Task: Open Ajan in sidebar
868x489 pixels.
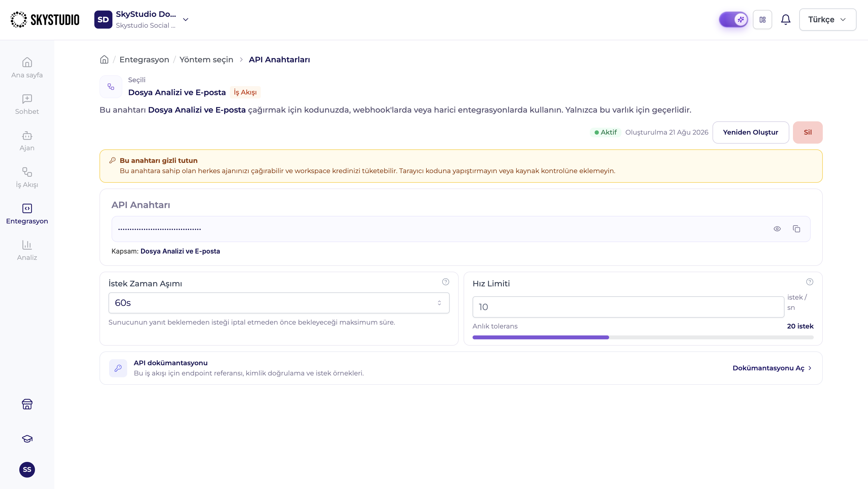Action: click(x=27, y=141)
